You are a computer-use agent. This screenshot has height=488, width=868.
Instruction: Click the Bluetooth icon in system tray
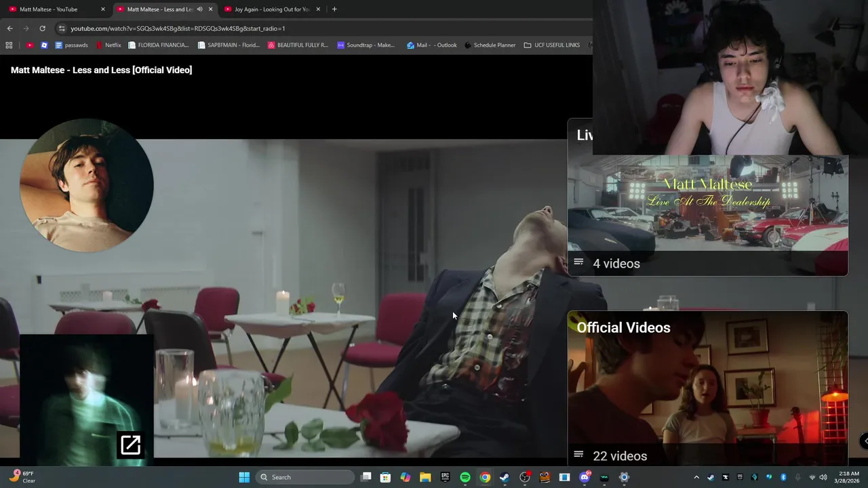tap(783, 477)
